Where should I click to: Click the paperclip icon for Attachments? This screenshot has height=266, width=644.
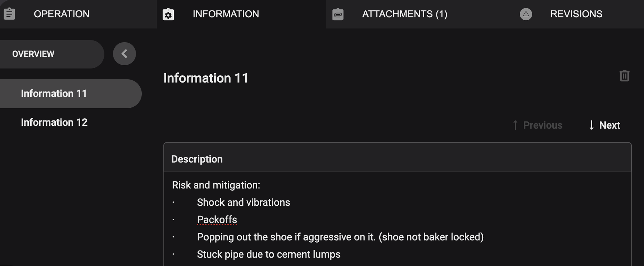pyautogui.click(x=338, y=14)
